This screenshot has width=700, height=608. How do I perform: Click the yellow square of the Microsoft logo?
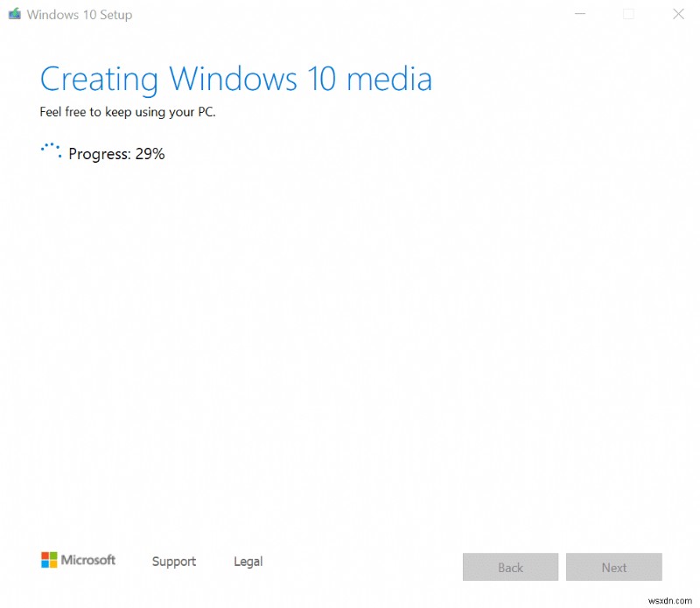pyautogui.click(x=53, y=563)
